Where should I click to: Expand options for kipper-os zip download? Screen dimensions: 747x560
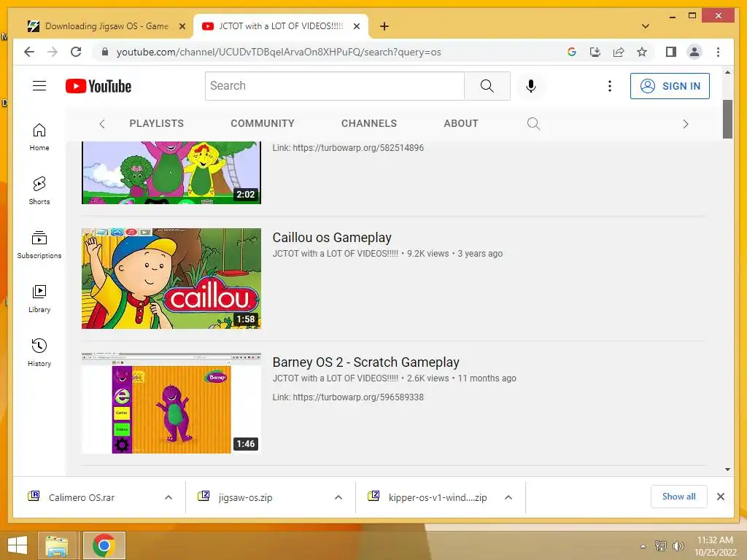click(x=508, y=497)
